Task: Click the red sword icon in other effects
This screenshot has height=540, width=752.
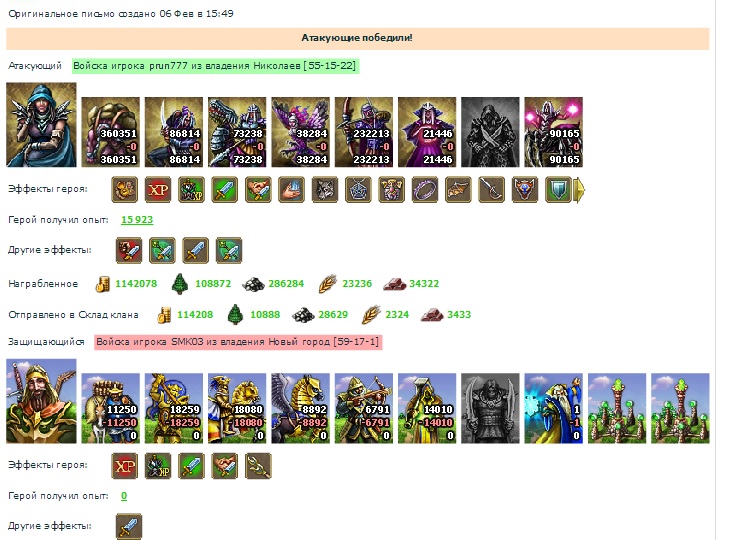Action: [x=129, y=250]
